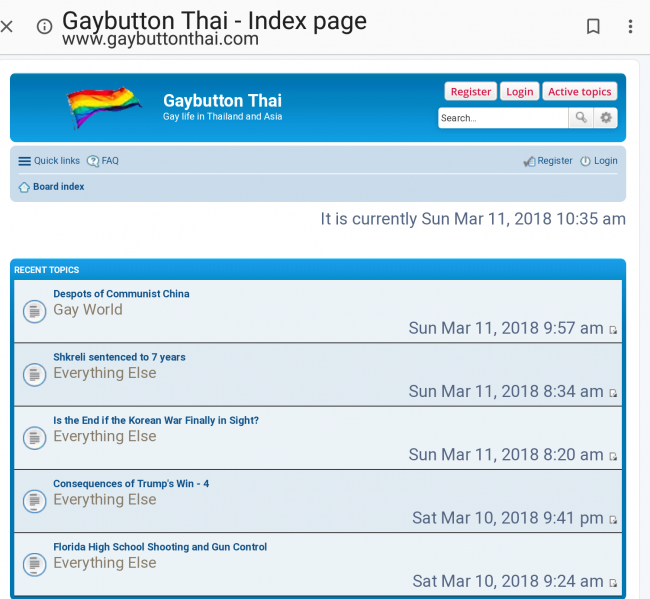Go to the Board index link
650x599 pixels.
(x=58, y=187)
